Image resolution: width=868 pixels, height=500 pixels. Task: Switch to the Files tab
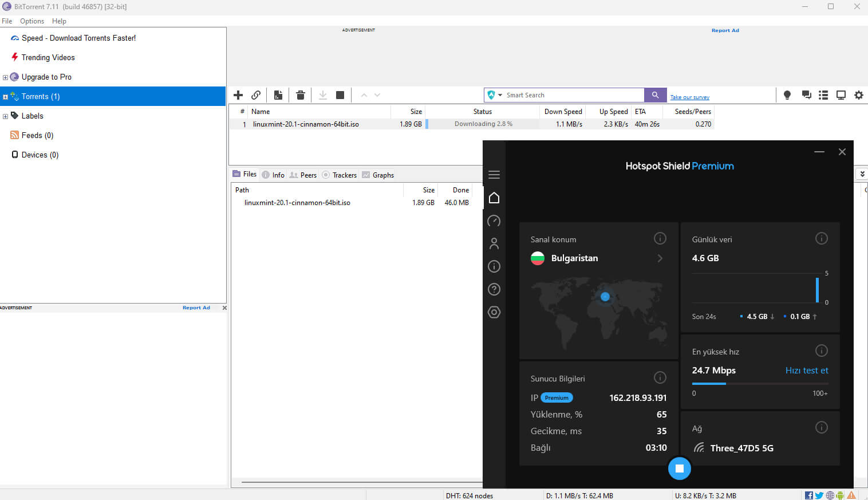244,174
